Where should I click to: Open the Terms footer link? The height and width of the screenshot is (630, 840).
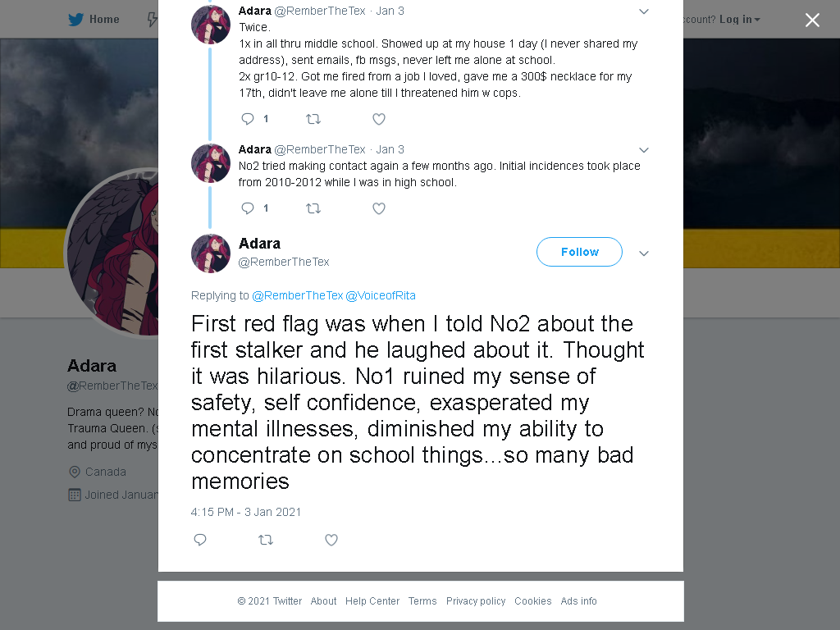point(422,601)
